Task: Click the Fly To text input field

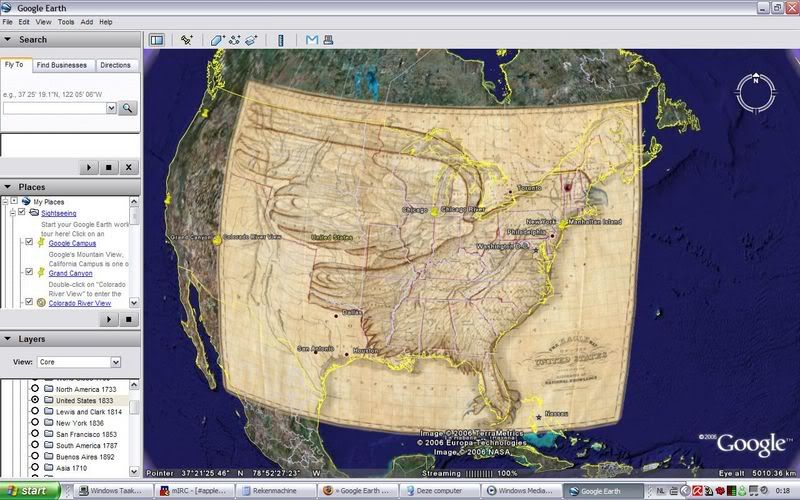Action: coord(55,108)
